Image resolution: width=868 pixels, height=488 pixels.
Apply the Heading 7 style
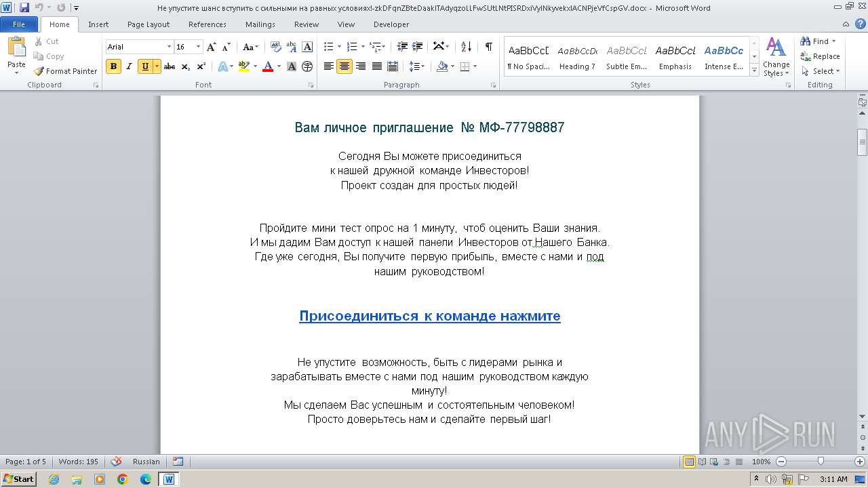click(x=577, y=57)
